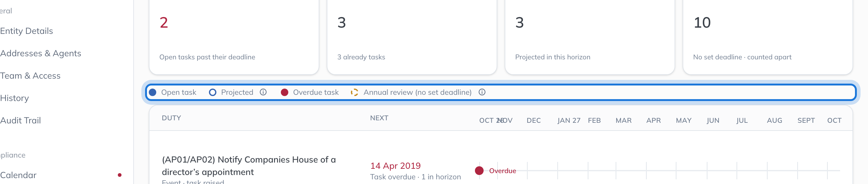
Task: Click the red Overdue label on timeline
Action: (503, 171)
